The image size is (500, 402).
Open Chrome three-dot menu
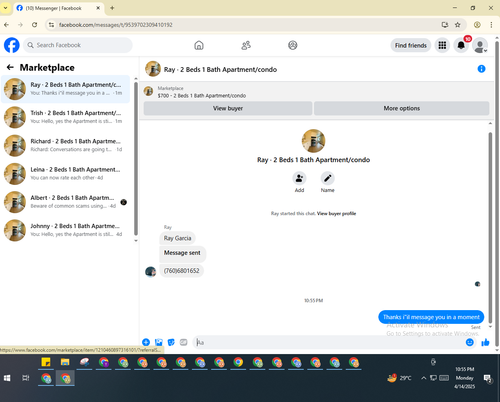(x=491, y=25)
